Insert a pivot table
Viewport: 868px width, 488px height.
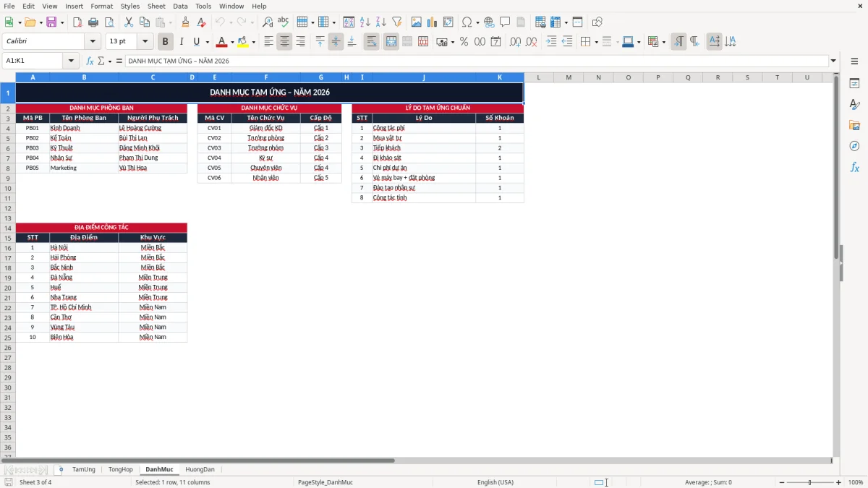(x=448, y=22)
